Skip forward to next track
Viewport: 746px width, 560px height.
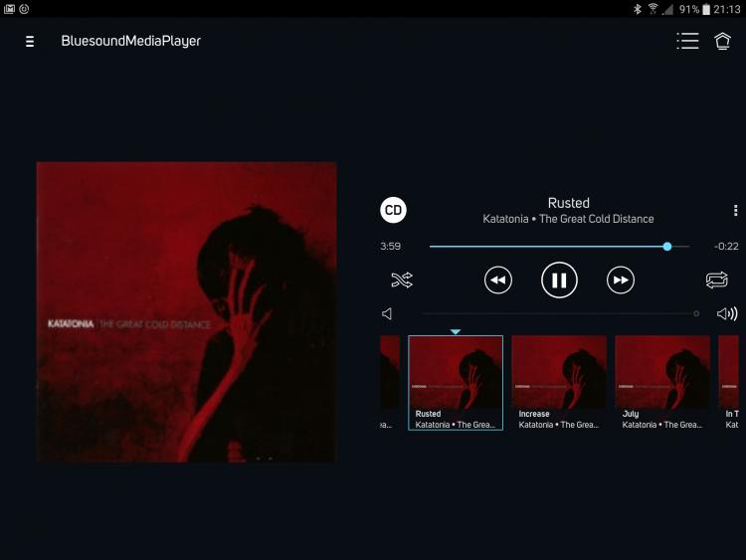(621, 280)
